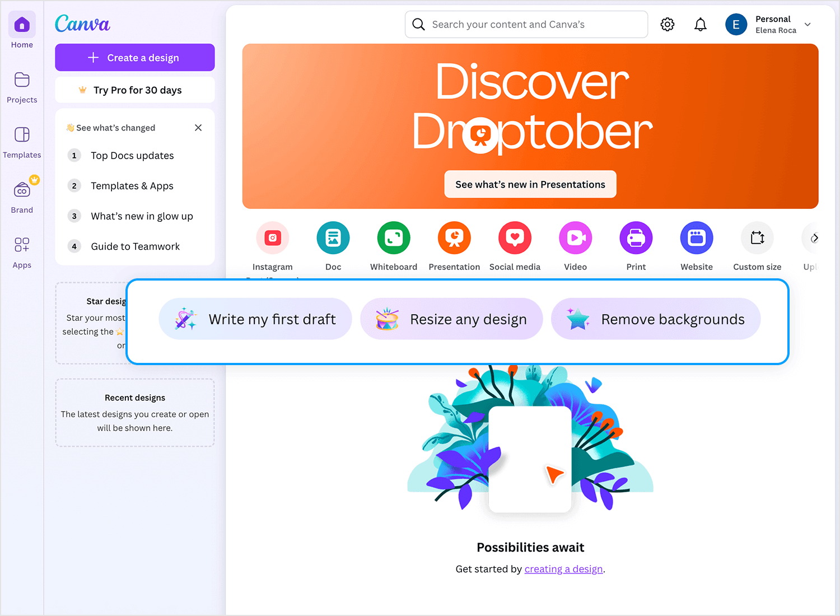Select the Video design type icon
The image size is (840, 616).
click(576, 238)
